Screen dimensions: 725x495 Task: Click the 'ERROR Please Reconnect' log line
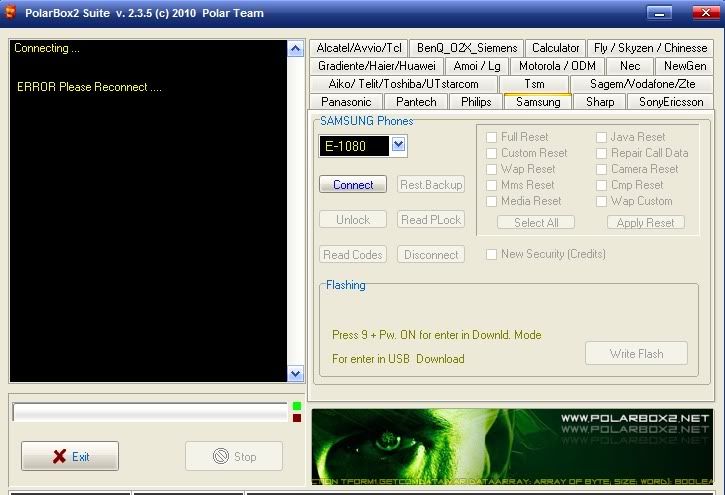tap(89, 87)
